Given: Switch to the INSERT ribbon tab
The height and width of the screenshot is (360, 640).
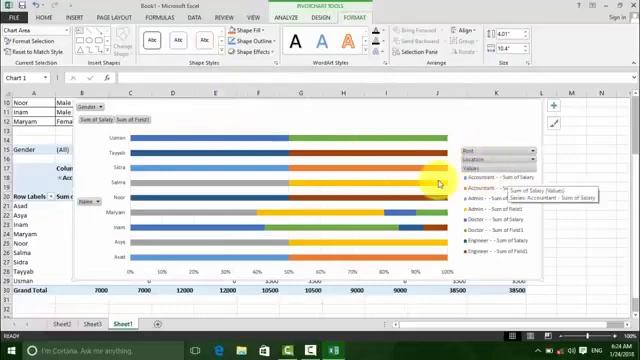Looking at the screenshot, I should [x=74, y=18].
